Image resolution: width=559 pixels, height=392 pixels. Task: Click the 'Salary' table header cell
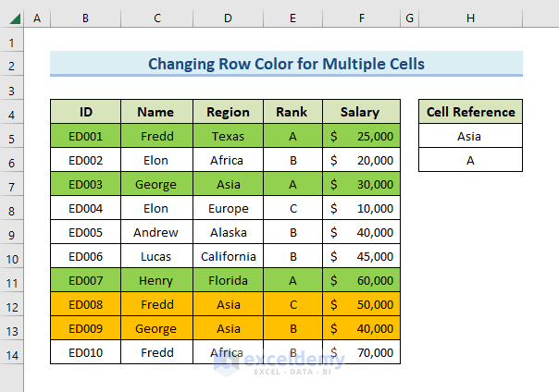(361, 112)
